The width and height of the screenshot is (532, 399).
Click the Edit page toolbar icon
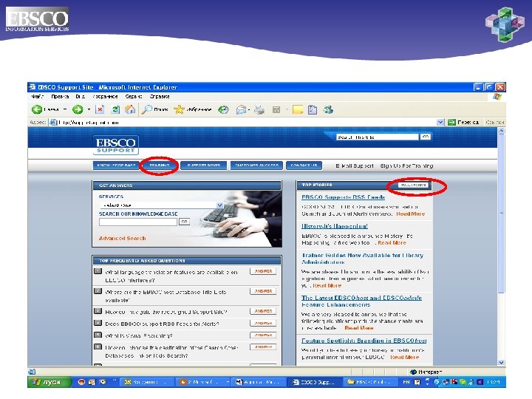point(276,109)
